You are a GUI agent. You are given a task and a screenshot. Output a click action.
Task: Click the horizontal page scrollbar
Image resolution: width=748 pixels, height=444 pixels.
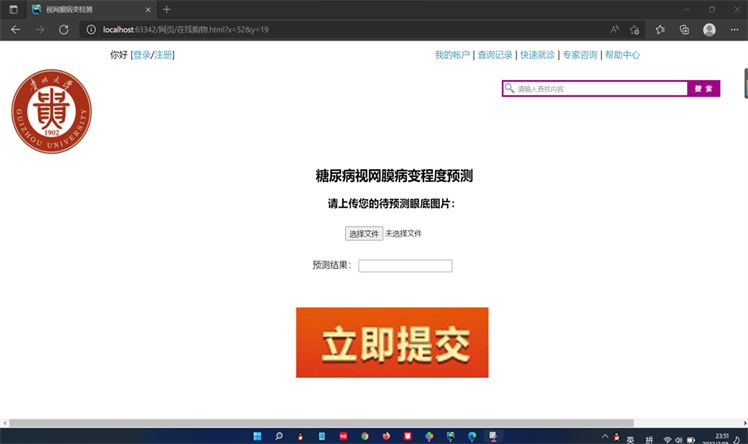pyautogui.click(x=320, y=423)
